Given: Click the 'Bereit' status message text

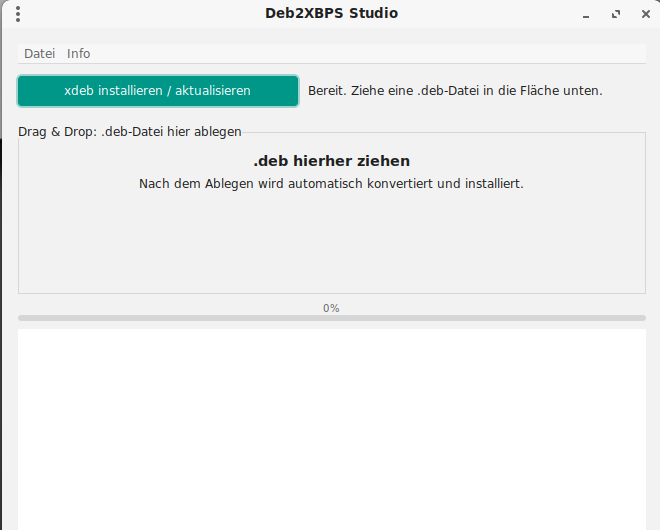Looking at the screenshot, I should (x=455, y=91).
